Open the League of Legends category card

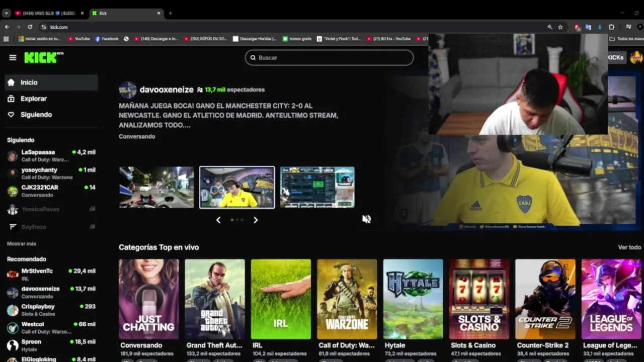pyautogui.click(x=611, y=299)
